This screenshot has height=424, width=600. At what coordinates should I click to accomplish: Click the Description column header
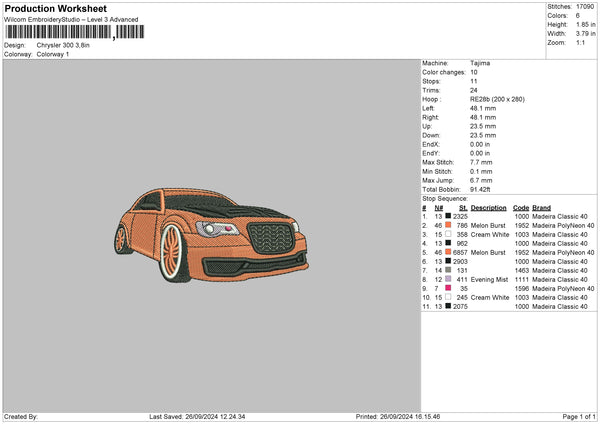pyautogui.click(x=488, y=207)
